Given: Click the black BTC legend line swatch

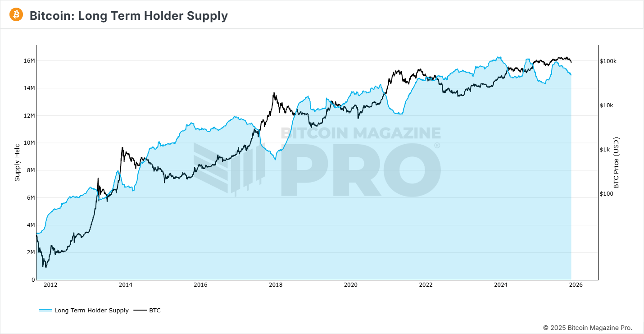Looking at the screenshot, I should tap(141, 310).
